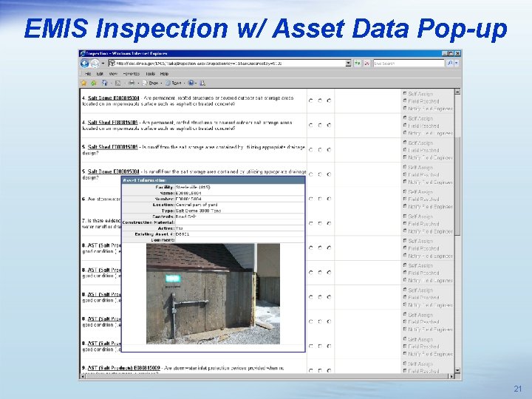Click the horizontal scrollbar left arrow
Image resolution: width=532 pixels, height=399 pixels.
83,376
